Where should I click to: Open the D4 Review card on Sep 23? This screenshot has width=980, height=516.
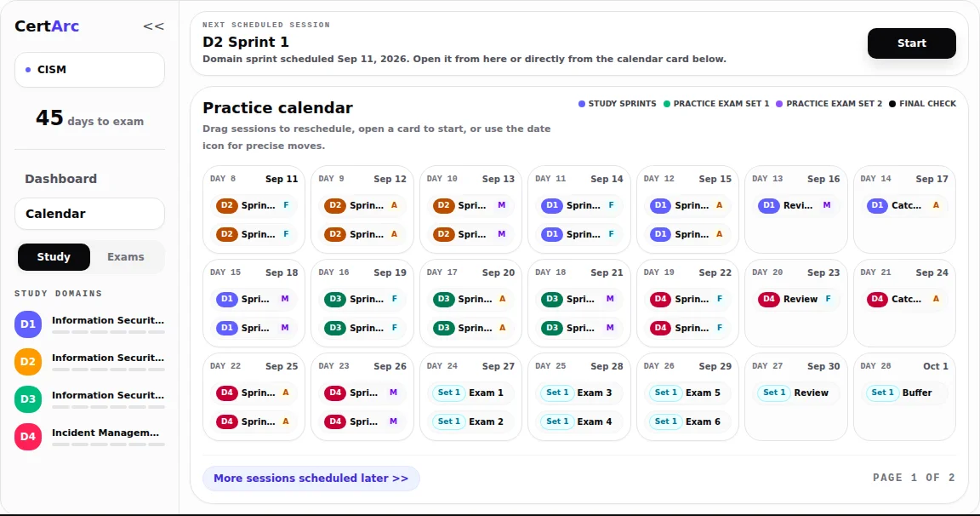[795, 299]
